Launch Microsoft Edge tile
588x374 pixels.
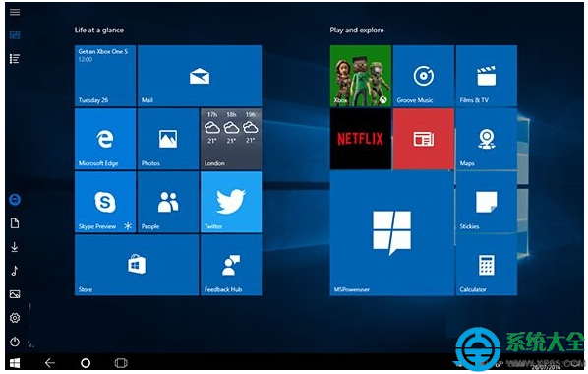pyautogui.click(x=105, y=139)
